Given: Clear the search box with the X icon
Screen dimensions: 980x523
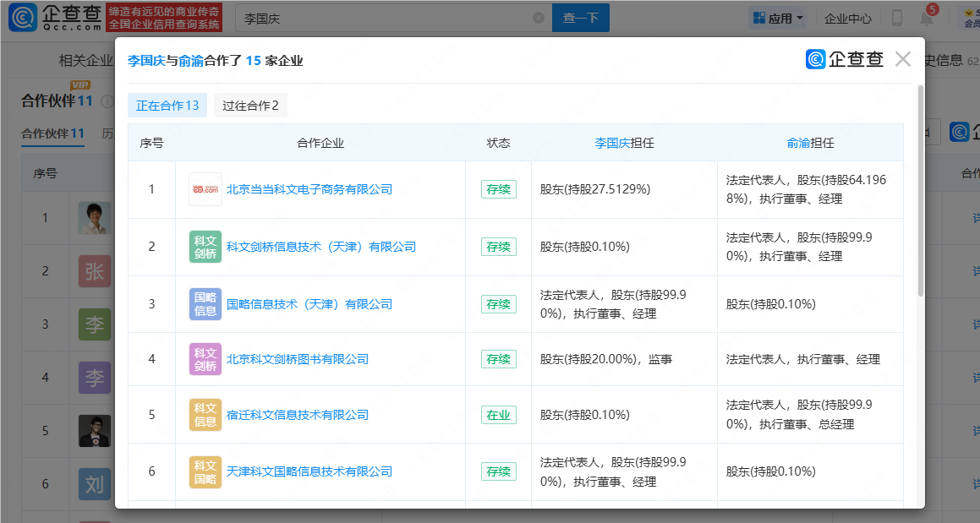Looking at the screenshot, I should pos(538,18).
